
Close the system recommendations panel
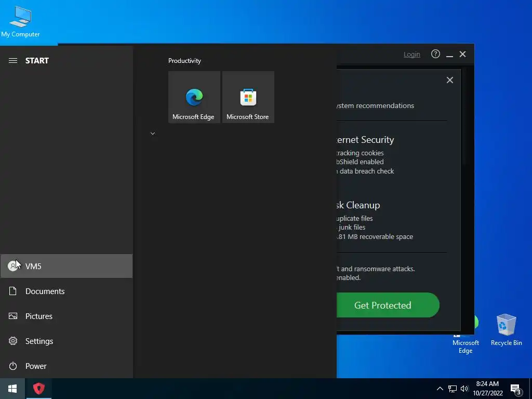coord(449,80)
